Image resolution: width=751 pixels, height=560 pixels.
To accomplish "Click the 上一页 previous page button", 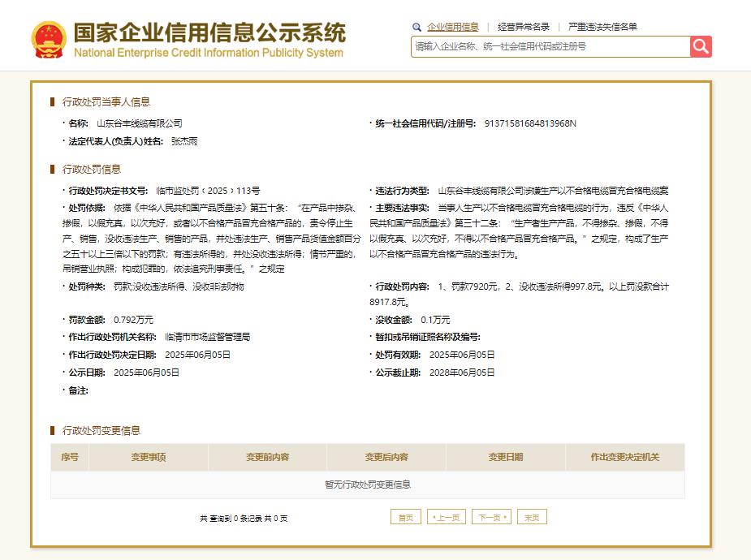I will click(447, 517).
